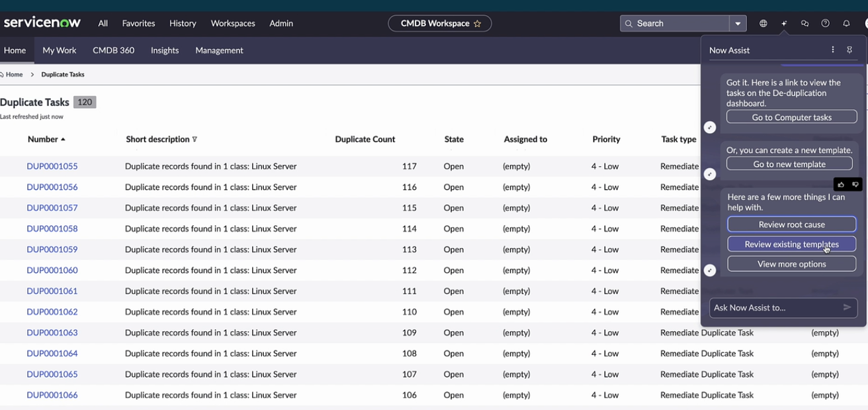This screenshot has height=410, width=868.
Task: Open the notifications bell icon
Action: [846, 23]
